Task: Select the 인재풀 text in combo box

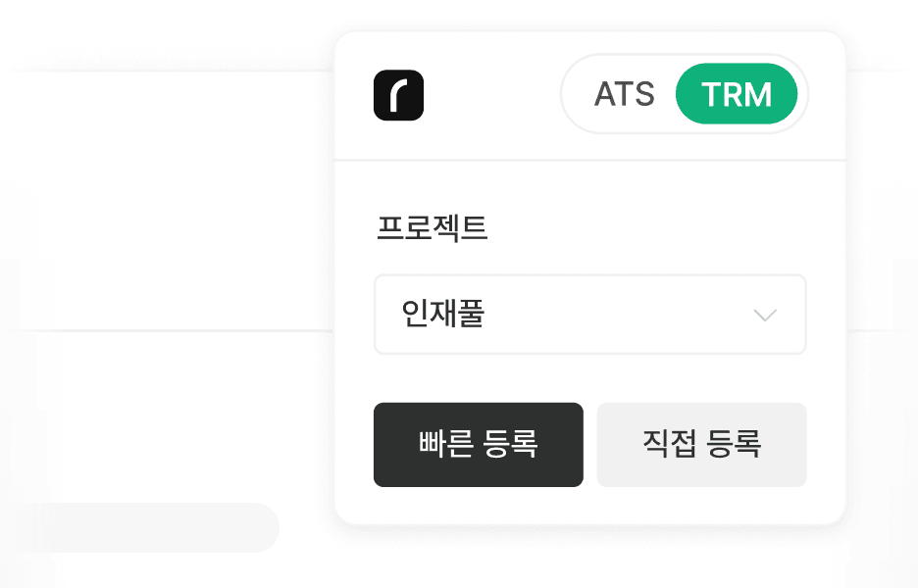Action: [x=443, y=314]
